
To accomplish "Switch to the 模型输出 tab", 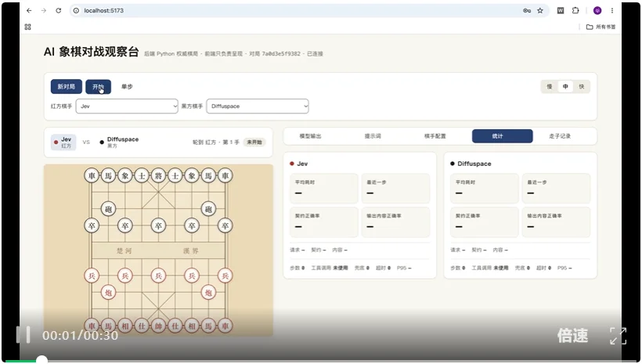I will [x=310, y=136].
